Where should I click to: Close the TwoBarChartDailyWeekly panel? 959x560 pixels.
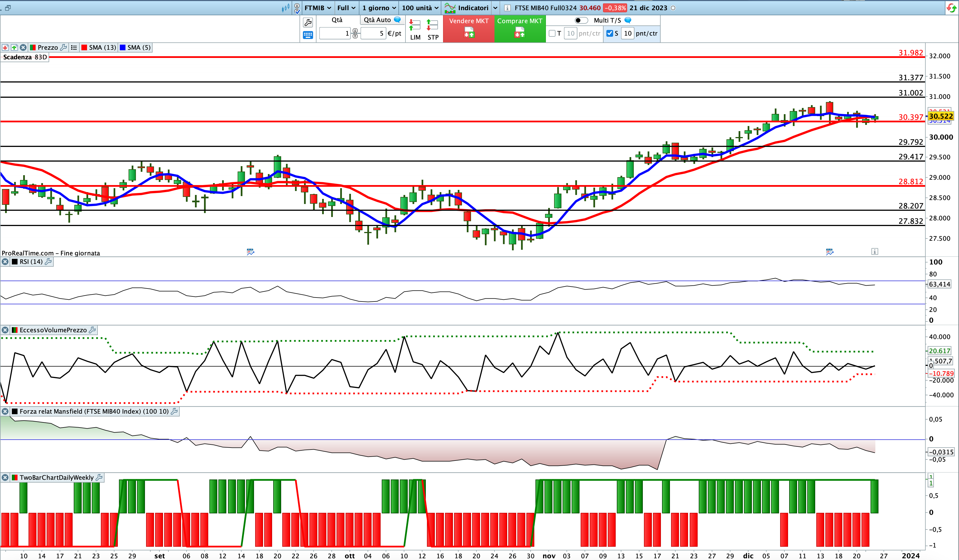pyautogui.click(x=5, y=478)
